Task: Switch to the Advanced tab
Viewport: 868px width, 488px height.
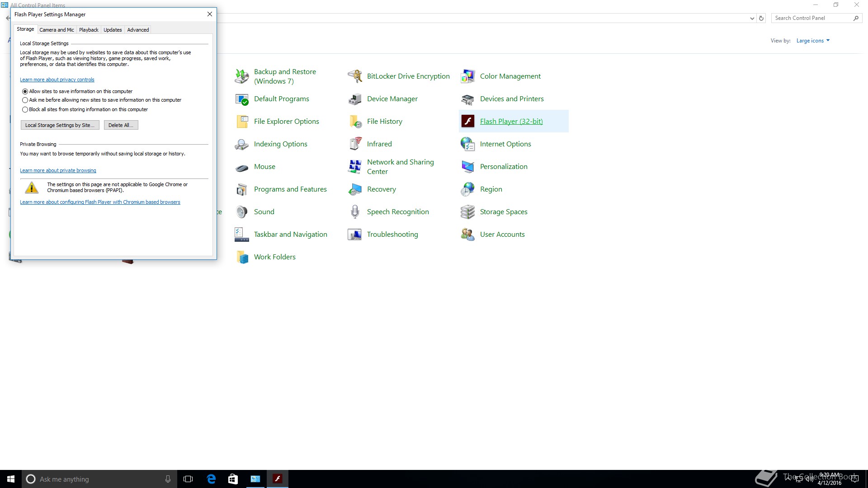Action: pos(138,30)
